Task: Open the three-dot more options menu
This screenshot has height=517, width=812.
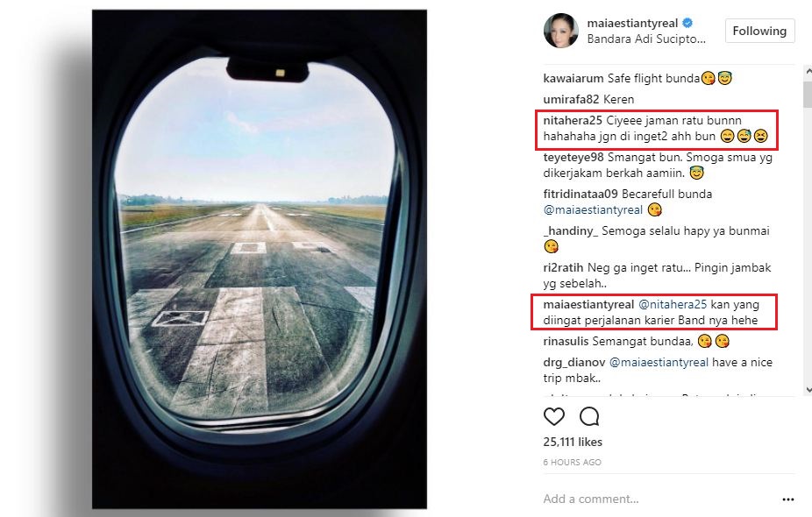Action: click(787, 499)
